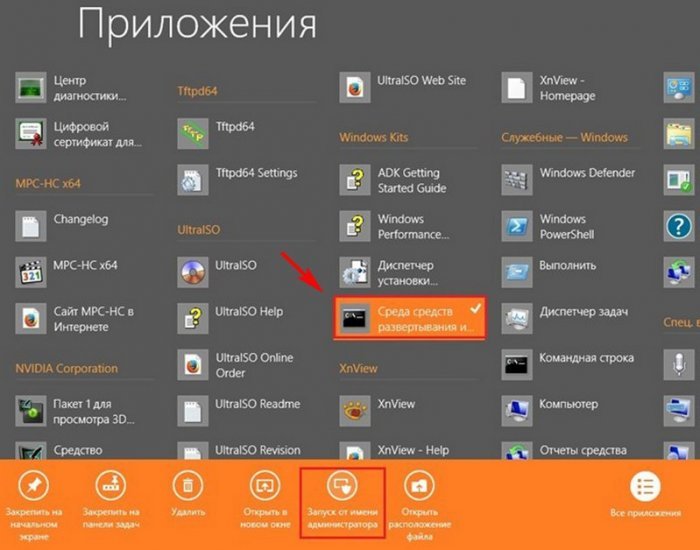The image size is (700, 550).
Task: Click Закрепить на панели задач
Action: (x=111, y=500)
